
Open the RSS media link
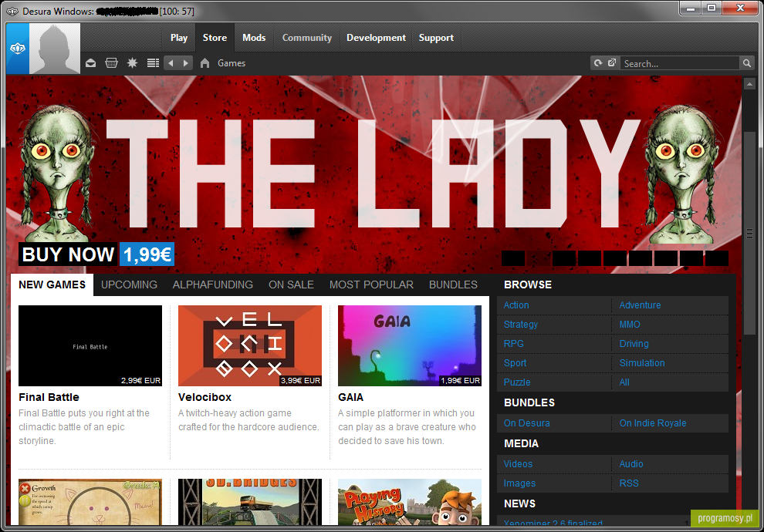[628, 483]
